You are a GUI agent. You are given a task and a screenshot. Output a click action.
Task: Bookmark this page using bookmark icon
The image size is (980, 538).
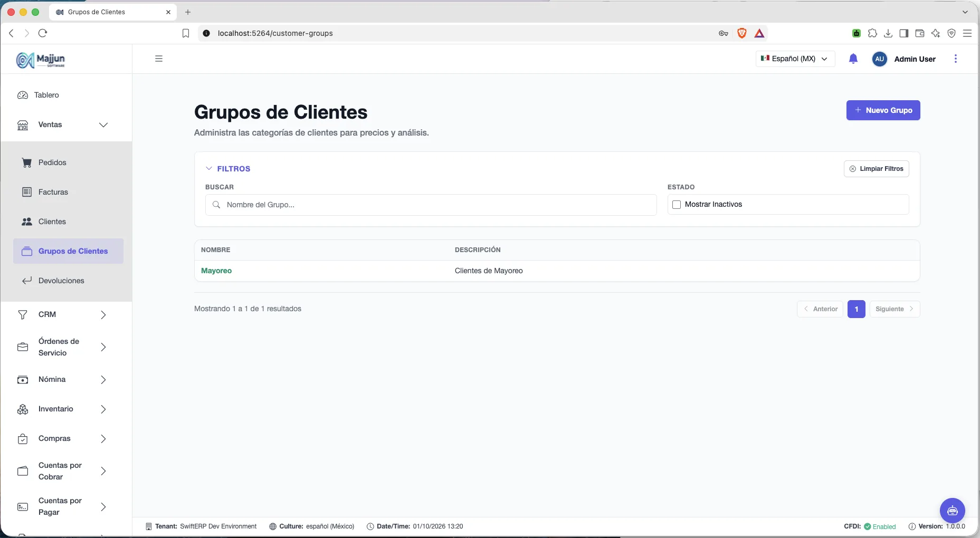pyautogui.click(x=186, y=33)
